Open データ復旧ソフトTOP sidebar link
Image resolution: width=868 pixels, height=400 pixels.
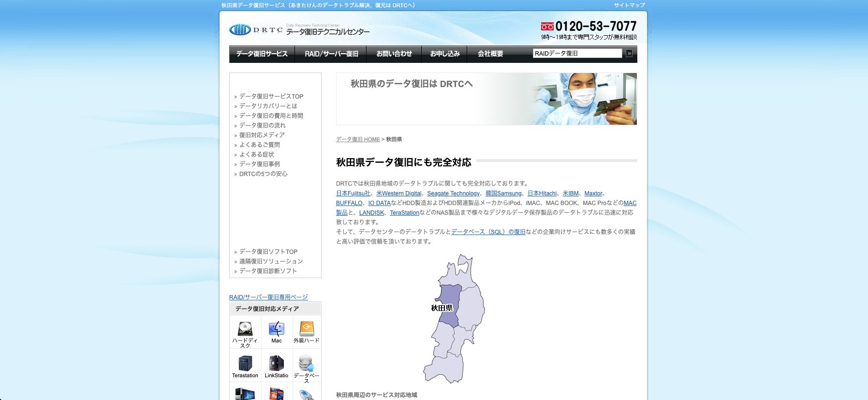(x=268, y=252)
